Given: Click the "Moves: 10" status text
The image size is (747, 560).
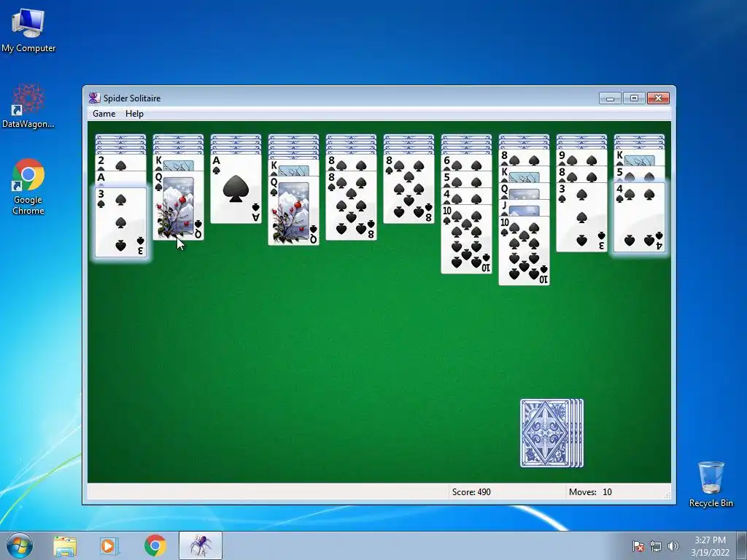Looking at the screenshot, I should coord(590,492).
